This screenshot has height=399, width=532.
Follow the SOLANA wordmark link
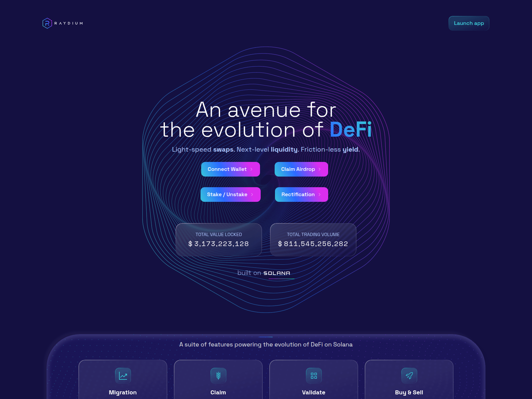277,273
